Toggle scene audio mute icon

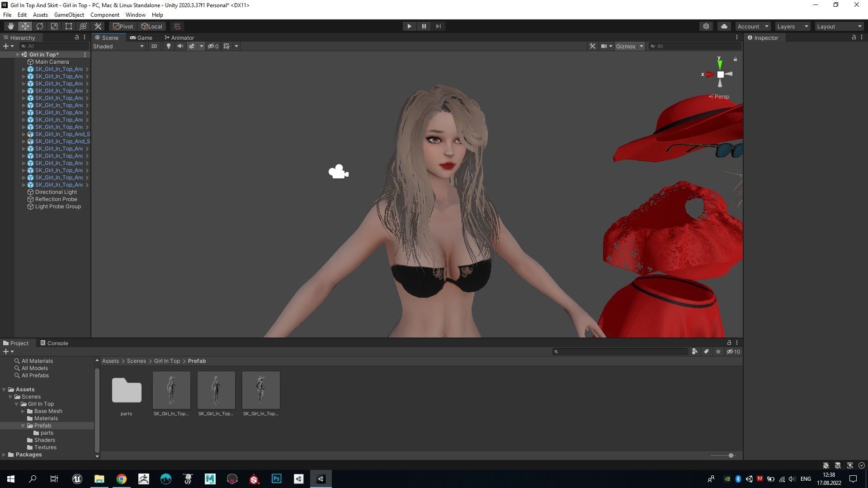180,46
